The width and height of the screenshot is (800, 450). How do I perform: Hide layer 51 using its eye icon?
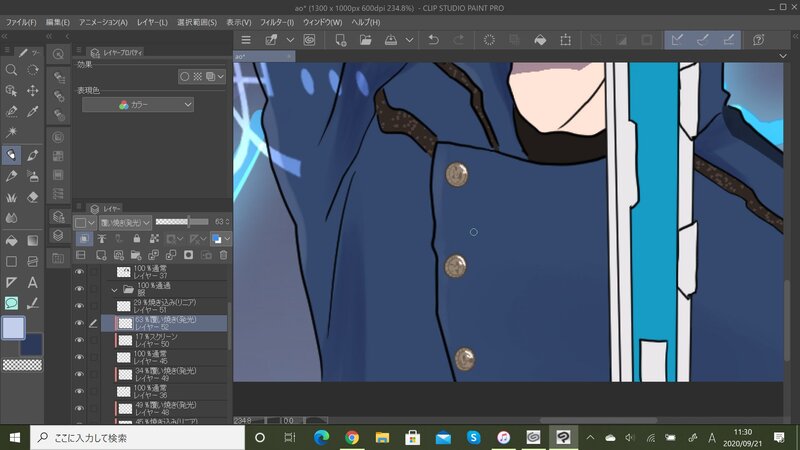click(79, 306)
